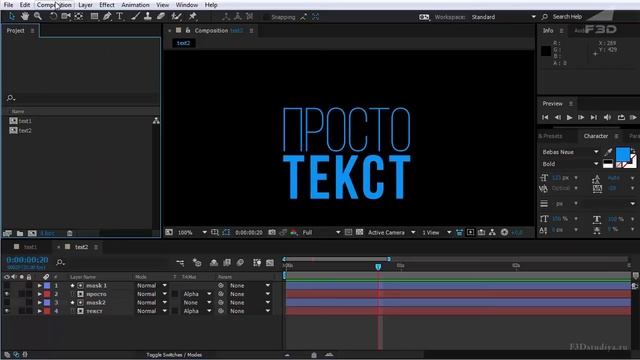Image resolution: width=640 pixels, height=360 pixels.
Task: Select the Horizontal Type tool
Action: pyautogui.click(x=120, y=16)
